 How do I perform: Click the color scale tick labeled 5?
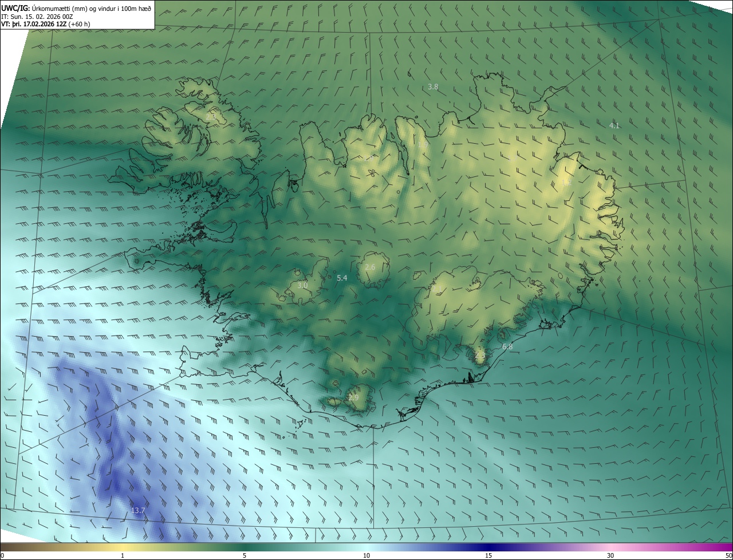click(x=245, y=555)
